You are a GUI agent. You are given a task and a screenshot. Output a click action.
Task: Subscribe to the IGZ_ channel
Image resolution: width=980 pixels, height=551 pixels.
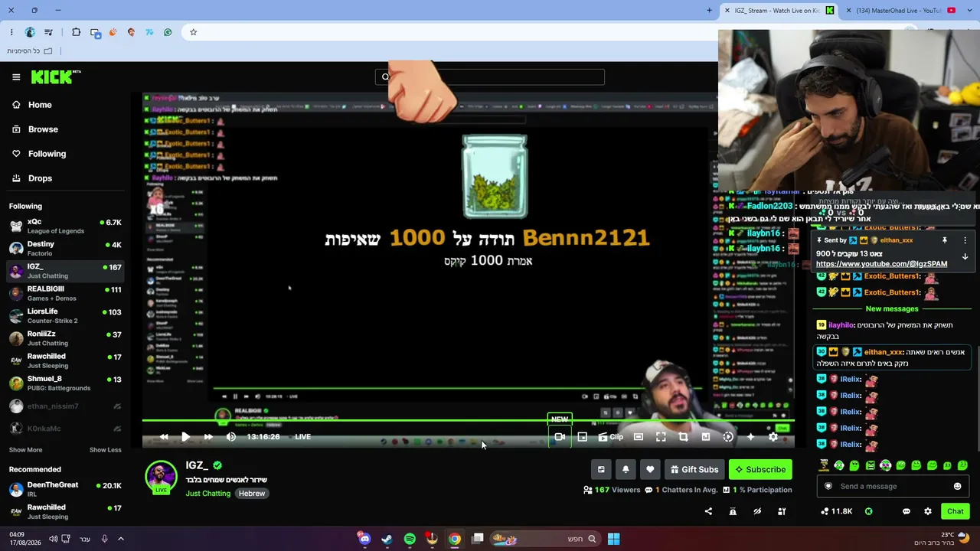click(760, 470)
